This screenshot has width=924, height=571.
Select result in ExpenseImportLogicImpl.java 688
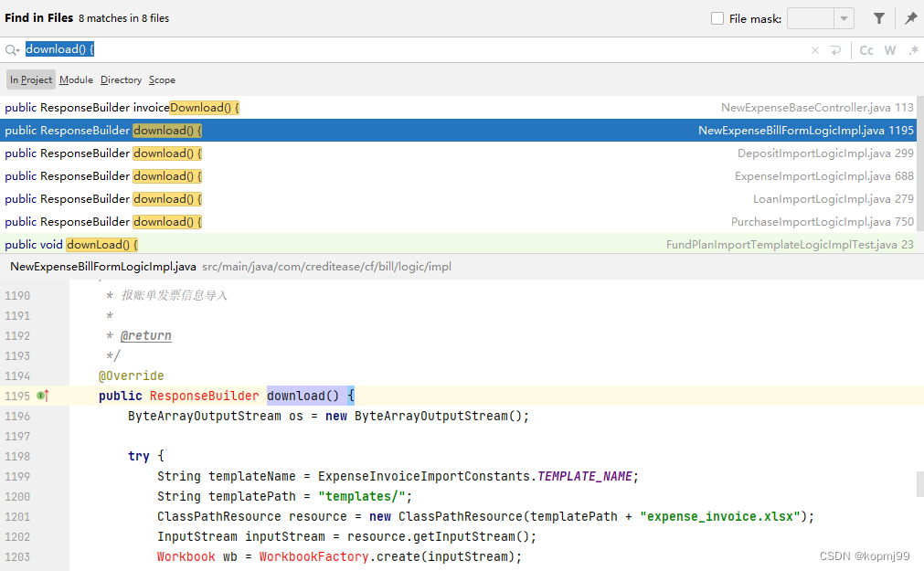coord(459,176)
